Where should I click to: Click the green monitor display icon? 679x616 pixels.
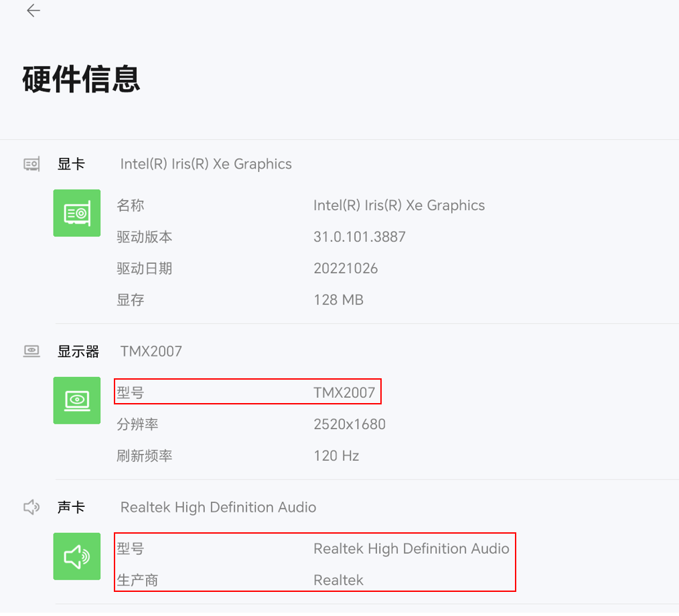tap(77, 400)
